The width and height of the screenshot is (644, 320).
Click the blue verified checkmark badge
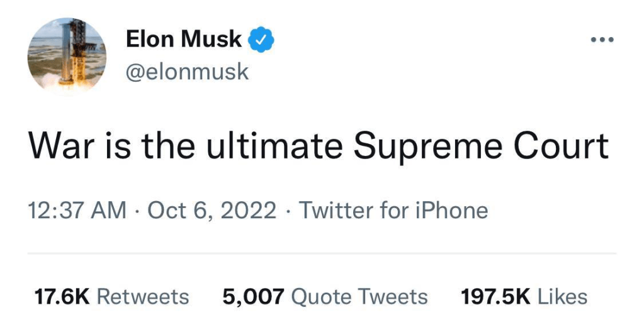tap(260, 40)
